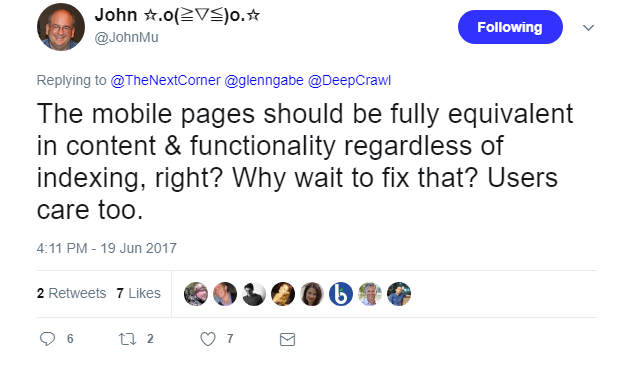Open the @DeepCrawl mention link

pos(349,80)
